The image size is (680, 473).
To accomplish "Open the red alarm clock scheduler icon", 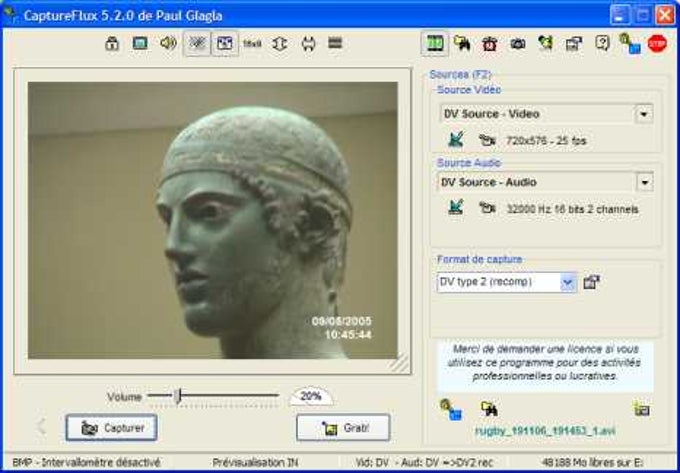I will tap(490, 44).
